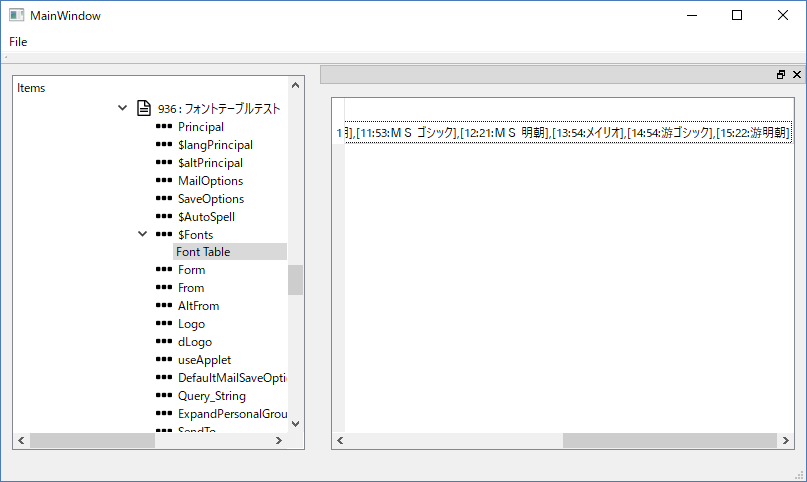Click the dots icon beside Logo
This screenshot has width=807, height=482.
pos(164,323)
